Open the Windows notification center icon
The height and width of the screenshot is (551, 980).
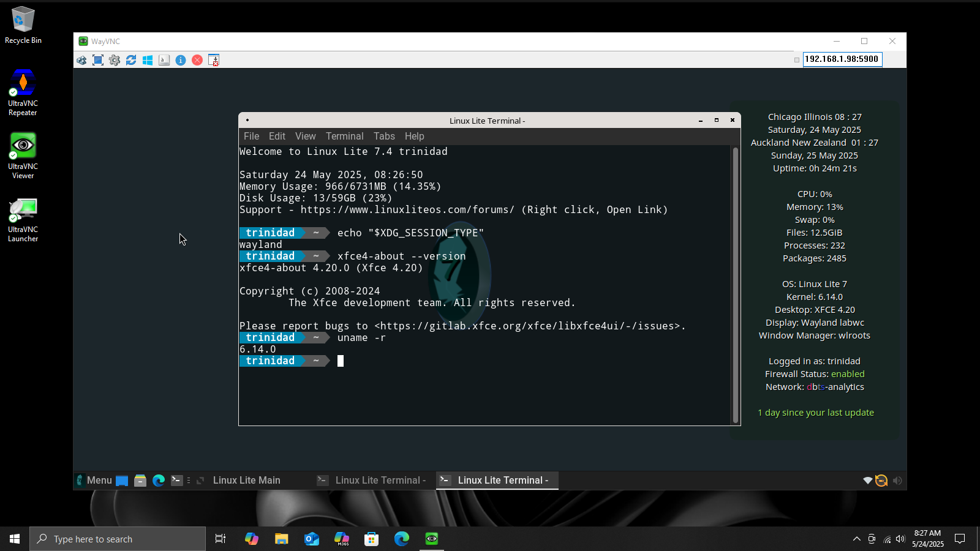tap(960, 539)
